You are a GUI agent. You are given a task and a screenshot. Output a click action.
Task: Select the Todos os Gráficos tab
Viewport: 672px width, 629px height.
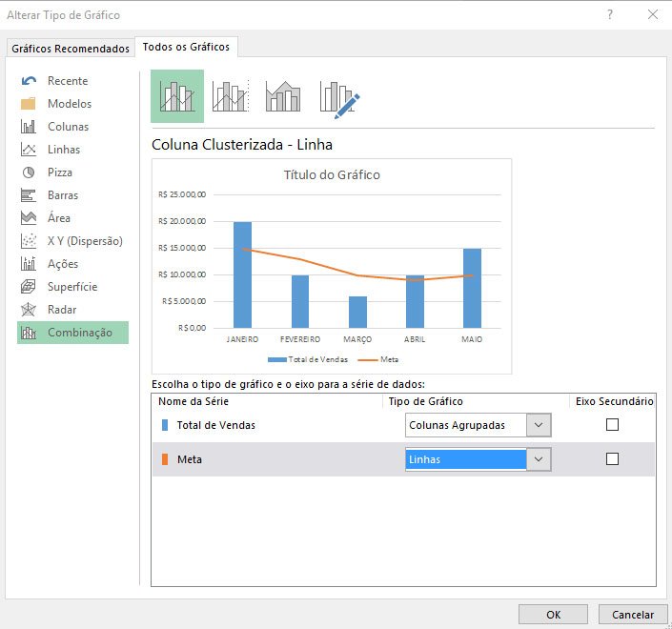186,47
